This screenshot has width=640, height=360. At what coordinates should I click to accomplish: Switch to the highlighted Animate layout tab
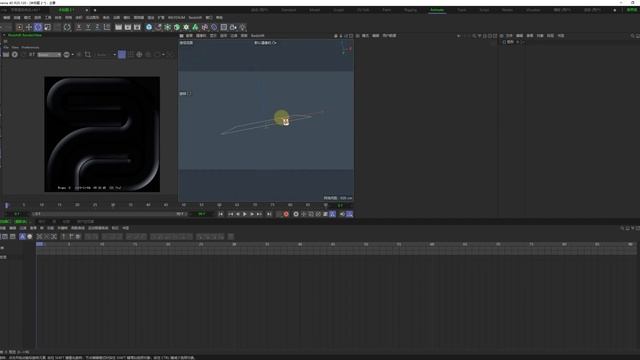(x=437, y=10)
